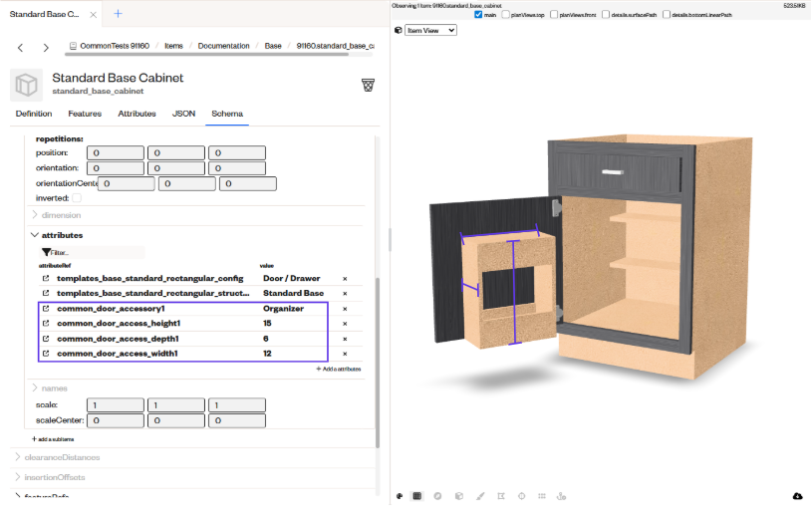This screenshot has height=515, width=812.
Task: Click the Door / Drawer value
Action: 292,279
